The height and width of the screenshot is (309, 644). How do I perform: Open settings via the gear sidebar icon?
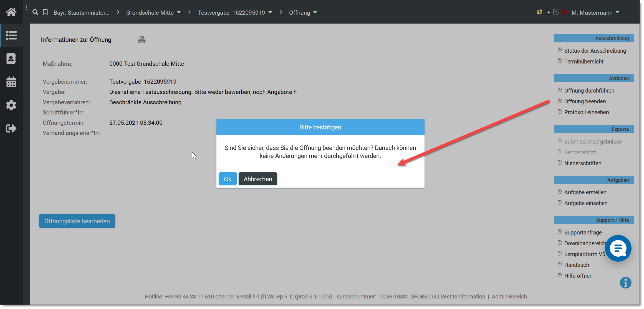pos(11,105)
